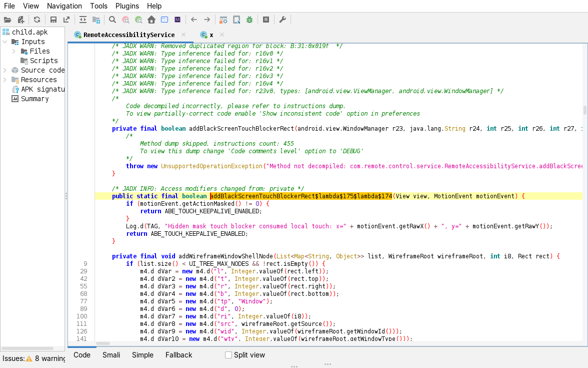Toggle the flatten packages icon

[x=96, y=20]
